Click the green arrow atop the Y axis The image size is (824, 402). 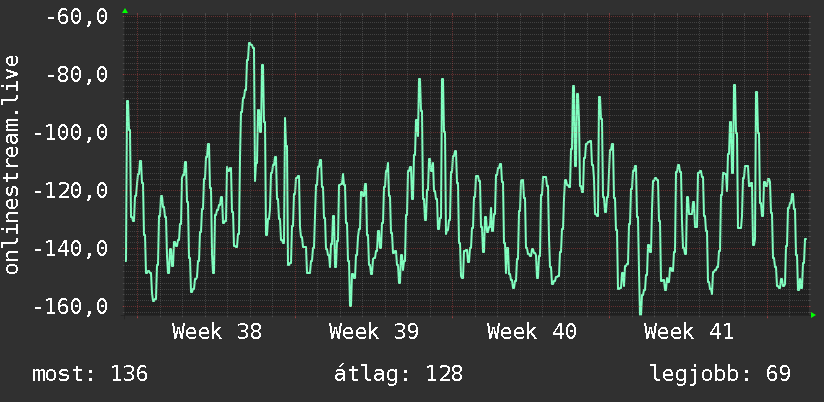pyautogui.click(x=125, y=11)
